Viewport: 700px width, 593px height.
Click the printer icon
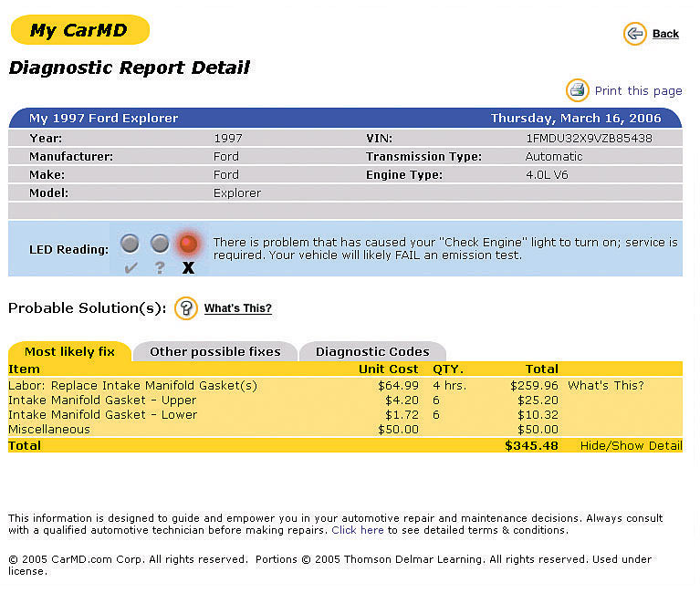pos(578,90)
